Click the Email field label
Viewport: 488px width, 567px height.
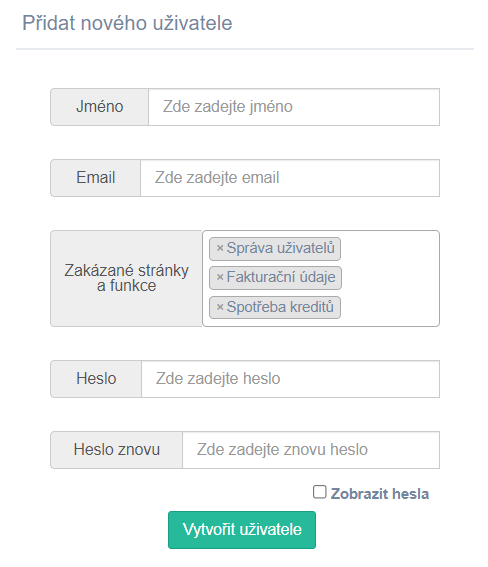(95, 178)
